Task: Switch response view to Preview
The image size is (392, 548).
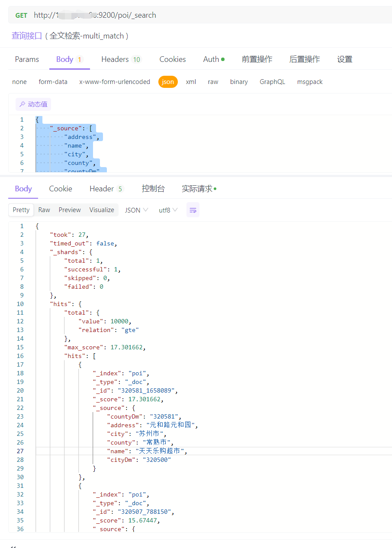Action: 70,210
